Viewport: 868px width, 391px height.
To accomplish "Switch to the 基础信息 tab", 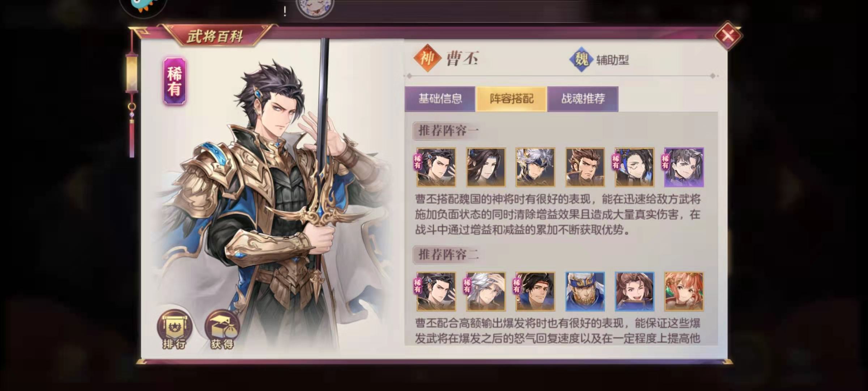I will (x=440, y=98).
